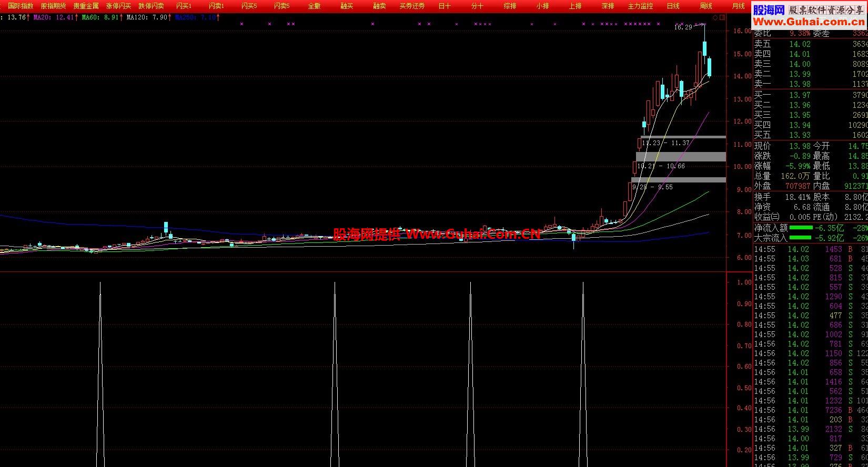Click the tick row with volume 2132 S
This screenshot has height=467, width=868.
pos(810,429)
